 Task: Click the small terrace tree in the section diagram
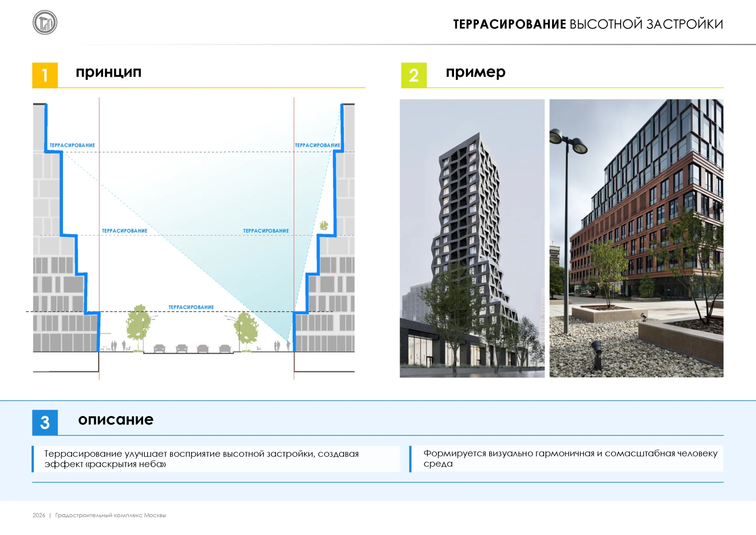click(x=324, y=225)
